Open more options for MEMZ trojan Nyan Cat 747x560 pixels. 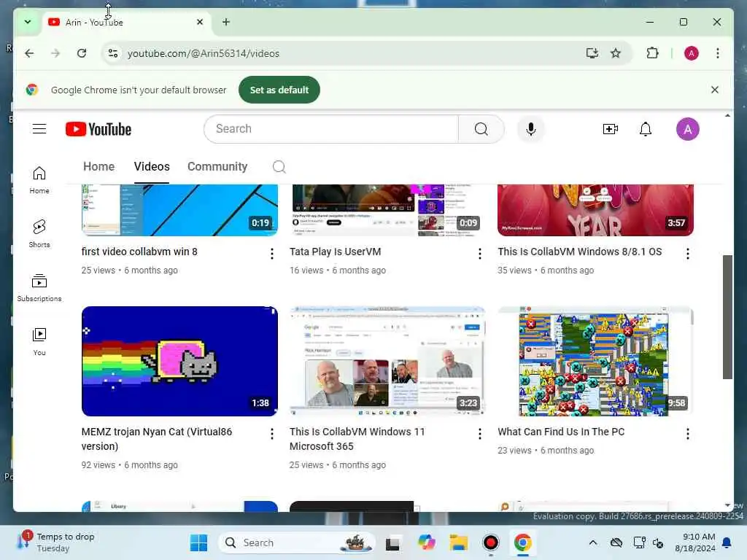point(271,433)
